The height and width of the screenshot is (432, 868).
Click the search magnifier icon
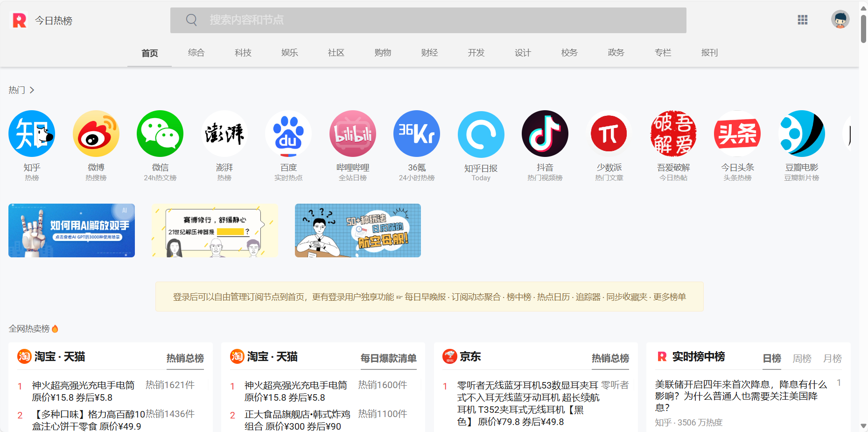point(191,20)
